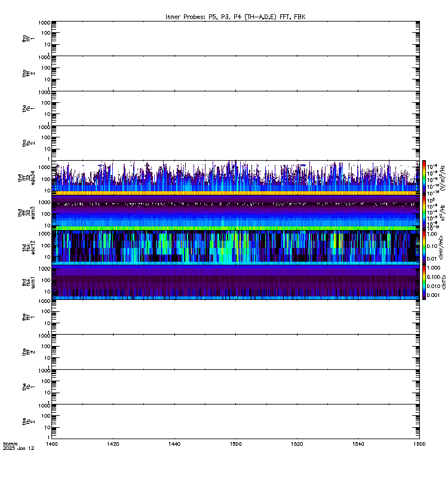
Task: Click the "0.001" tick on the nT color bar
Action: pyautogui.click(x=434, y=295)
